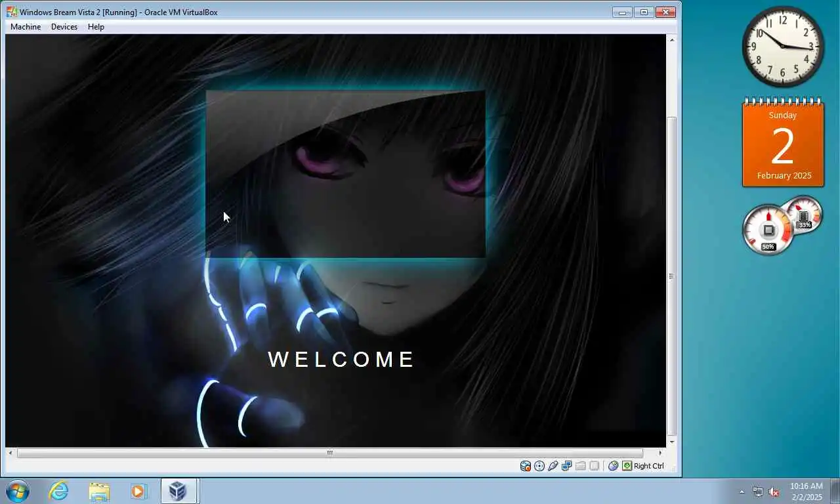The image size is (840, 504).
Task: Click the horizontal scrollbar left arrow
Action: (x=10, y=453)
